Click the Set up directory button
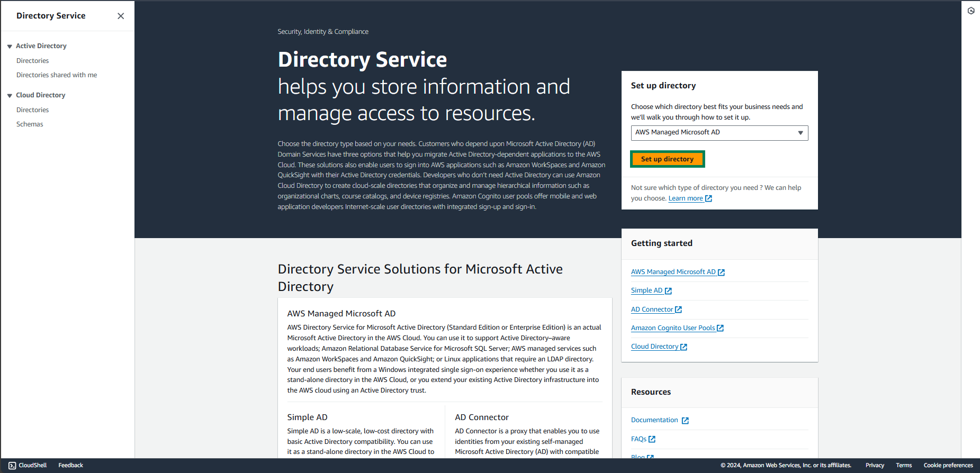This screenshot has height=473, width=980. 667,159
